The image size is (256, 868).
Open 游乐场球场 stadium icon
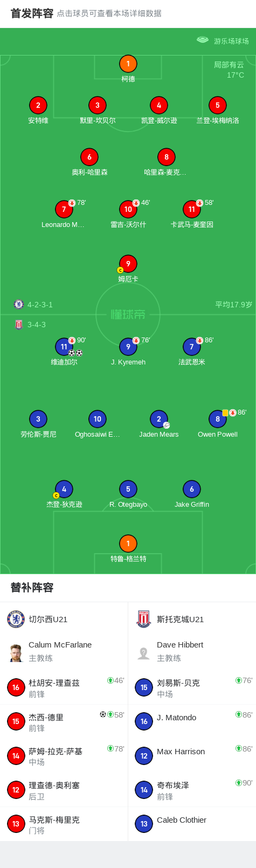click(203, 40)
